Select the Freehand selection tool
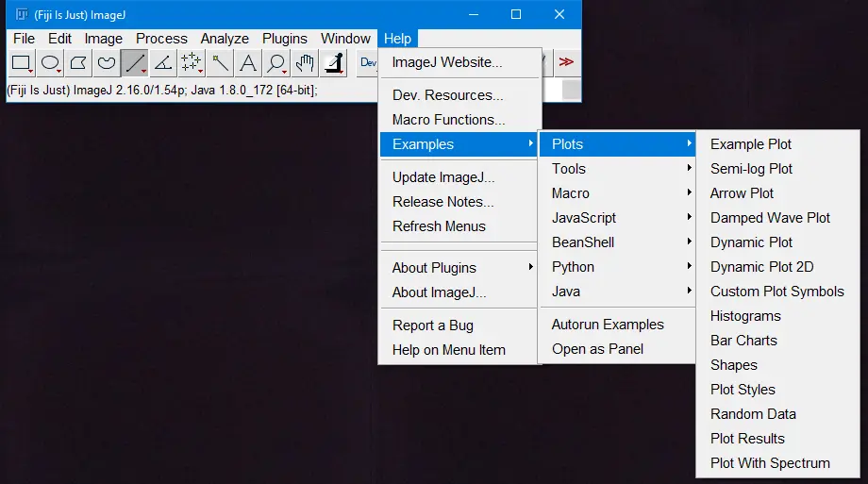Image resolution: width=868 pixels, height=484 pixels. click(108, 63)
